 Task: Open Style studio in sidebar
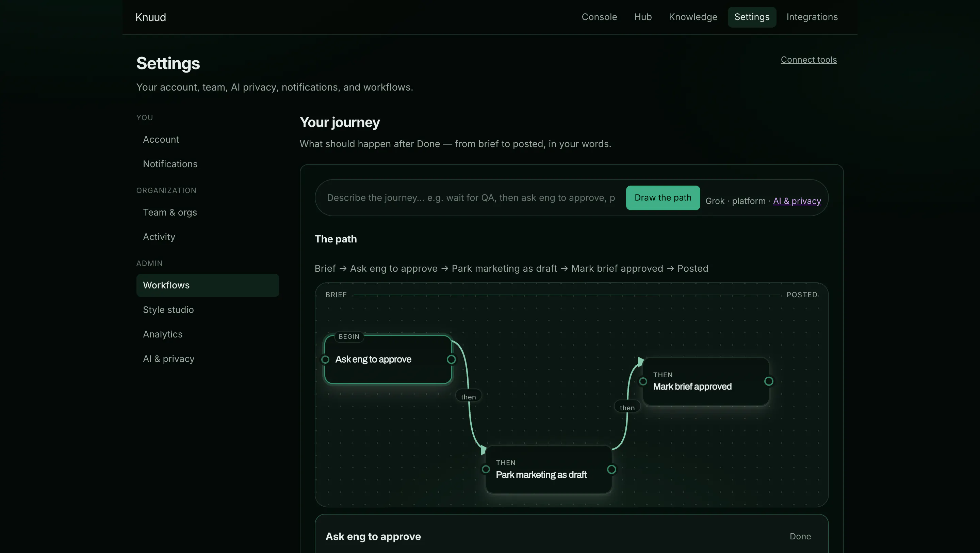(x=208, y=310)
